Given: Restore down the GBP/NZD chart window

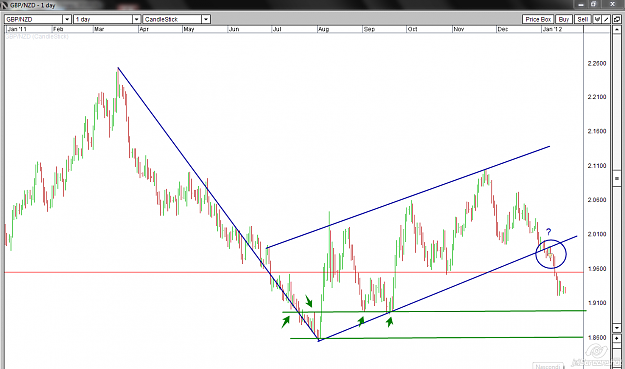Looking at the screenshot, I should tap(594, 4).
